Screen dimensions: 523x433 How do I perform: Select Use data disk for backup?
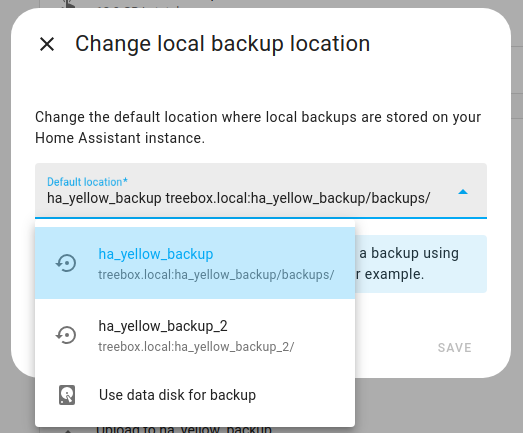coord(195,395)
